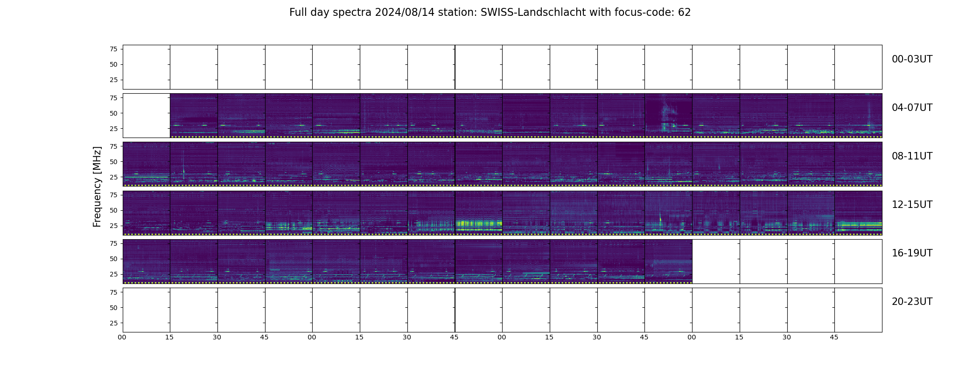Click the empty first panel of the 04-07UT row
This screenshot has height=373, width=980.
[147, 116]
